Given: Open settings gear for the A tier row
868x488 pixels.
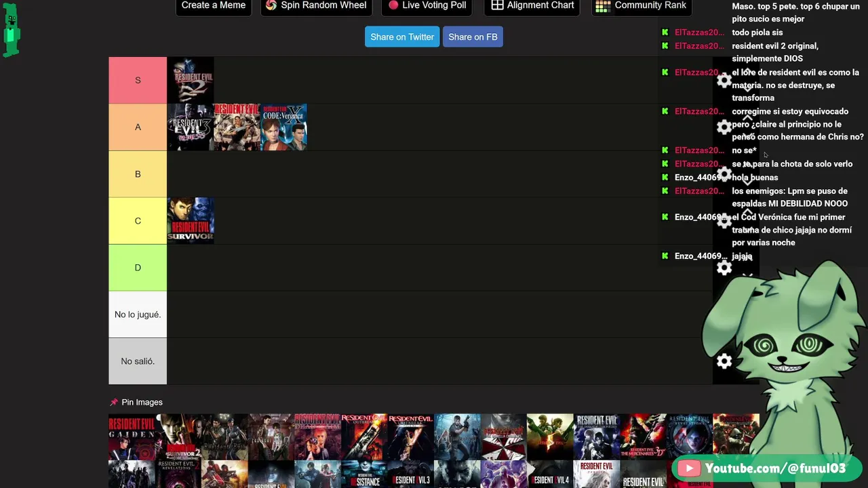Looking at the screenshot, I should pos(724,127).
